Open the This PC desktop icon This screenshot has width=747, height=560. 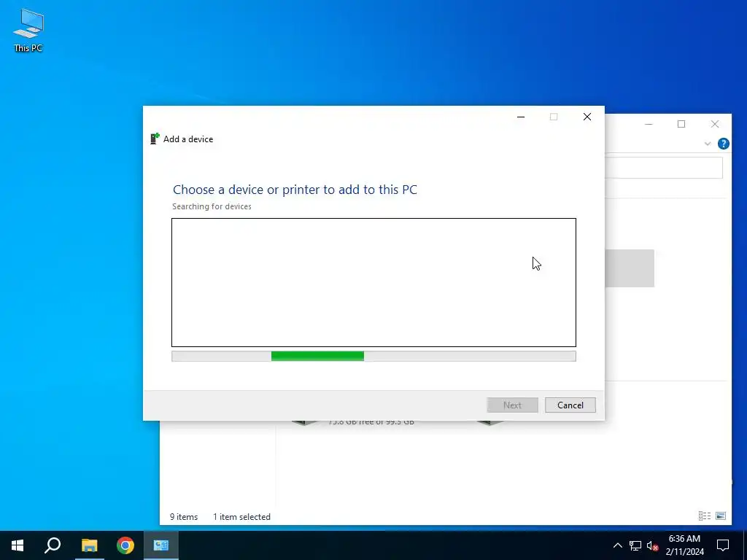(x=28, y=31)
